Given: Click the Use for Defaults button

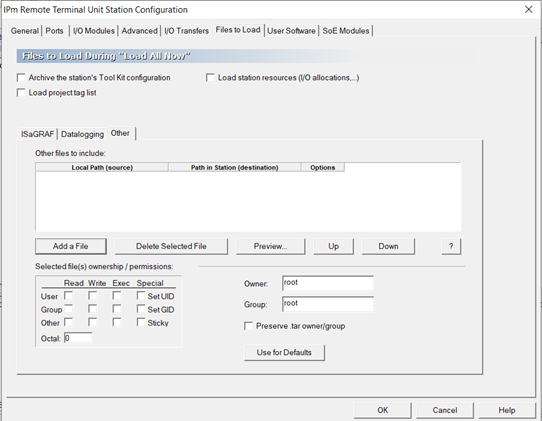Looking at the screenshot, I should coord(284,353).
